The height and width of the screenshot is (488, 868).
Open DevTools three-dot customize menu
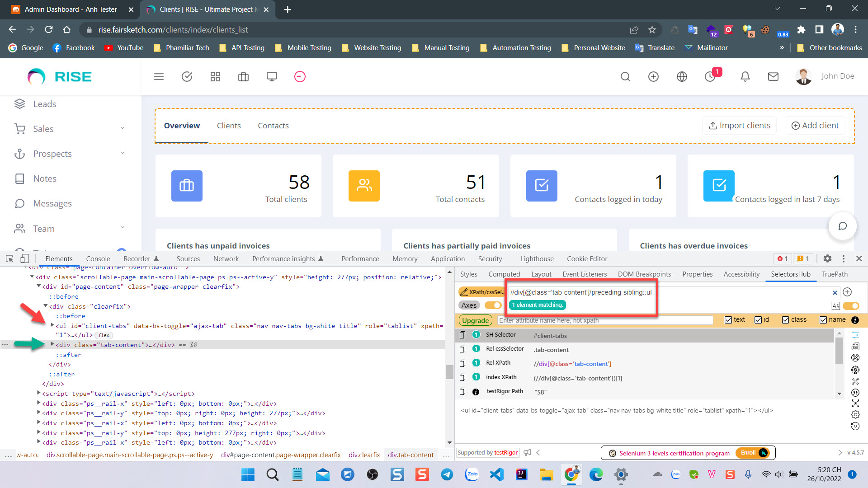[843, 258]
